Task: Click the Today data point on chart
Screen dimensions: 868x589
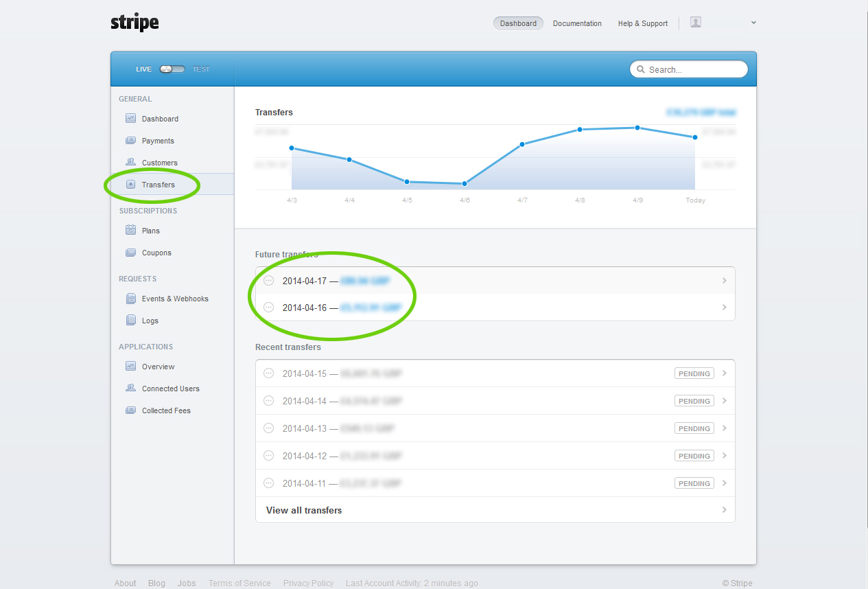Action: [x=695, y=137]
